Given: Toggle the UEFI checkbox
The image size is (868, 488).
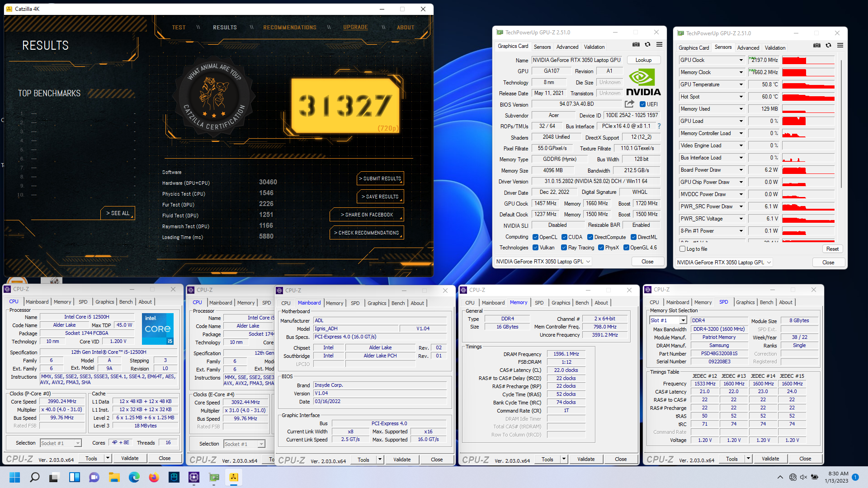Looking at the screenshot, I should coord(643,104).
